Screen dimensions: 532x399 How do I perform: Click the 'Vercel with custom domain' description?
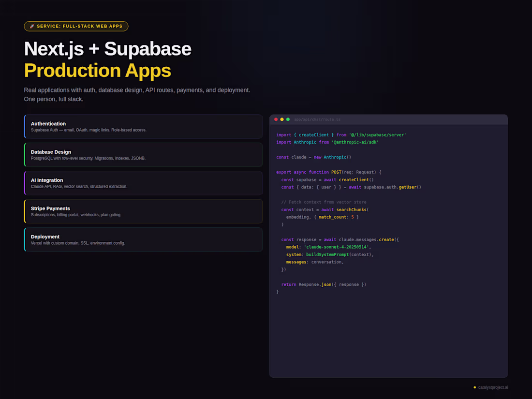coord(78,243)
